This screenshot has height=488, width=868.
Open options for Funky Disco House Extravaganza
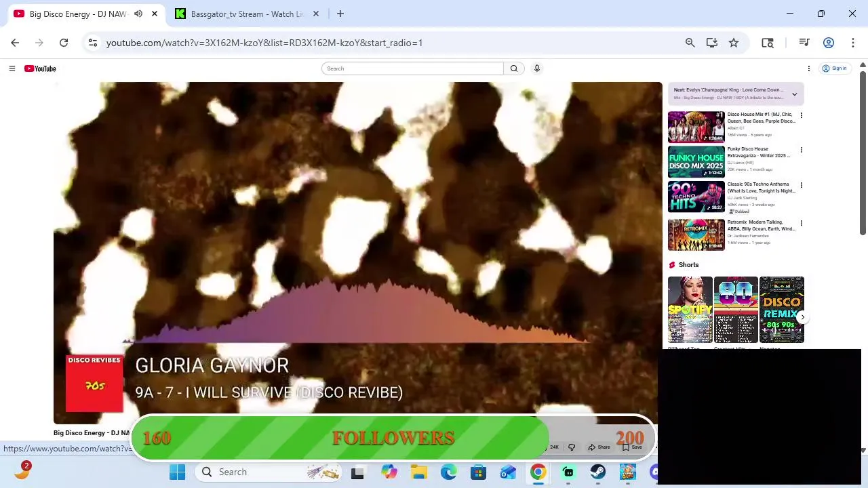801,150
